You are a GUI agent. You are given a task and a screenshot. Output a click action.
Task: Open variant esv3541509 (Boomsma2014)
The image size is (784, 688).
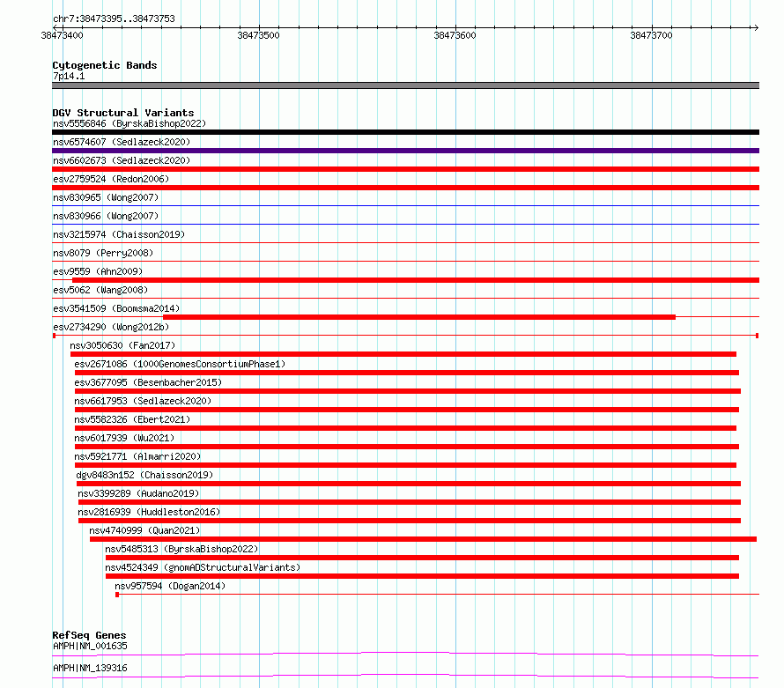coord(116,308)
